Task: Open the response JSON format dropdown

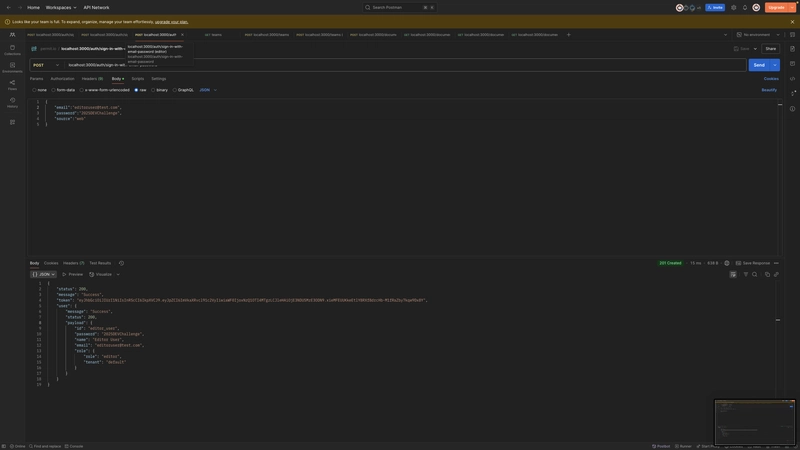Action: tap(43, 274)
